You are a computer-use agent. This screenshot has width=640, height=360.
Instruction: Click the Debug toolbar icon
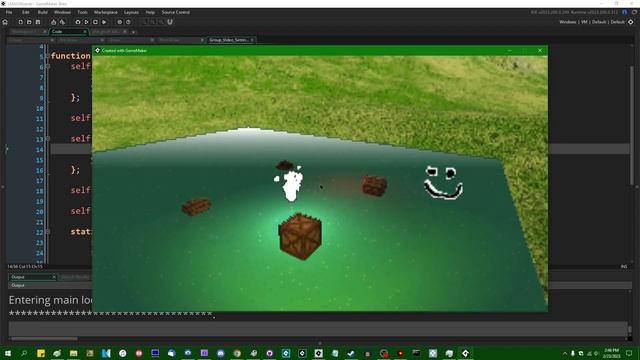click(78, 22)
